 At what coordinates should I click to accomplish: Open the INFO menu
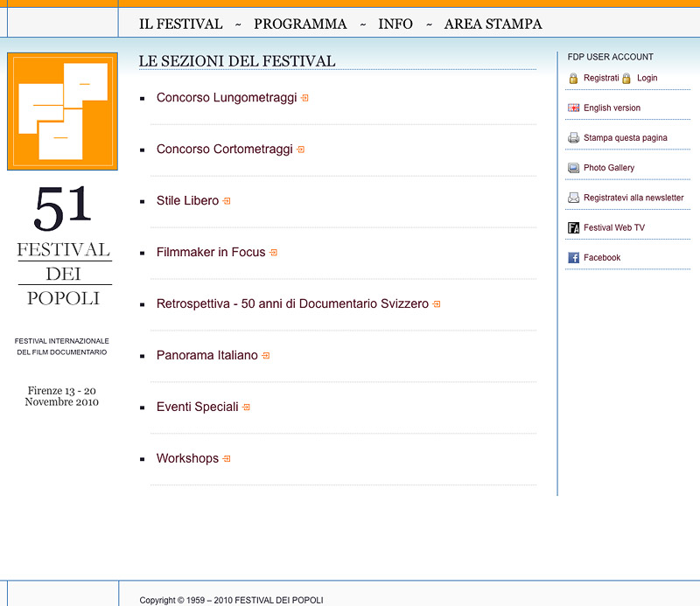(395, 24)
